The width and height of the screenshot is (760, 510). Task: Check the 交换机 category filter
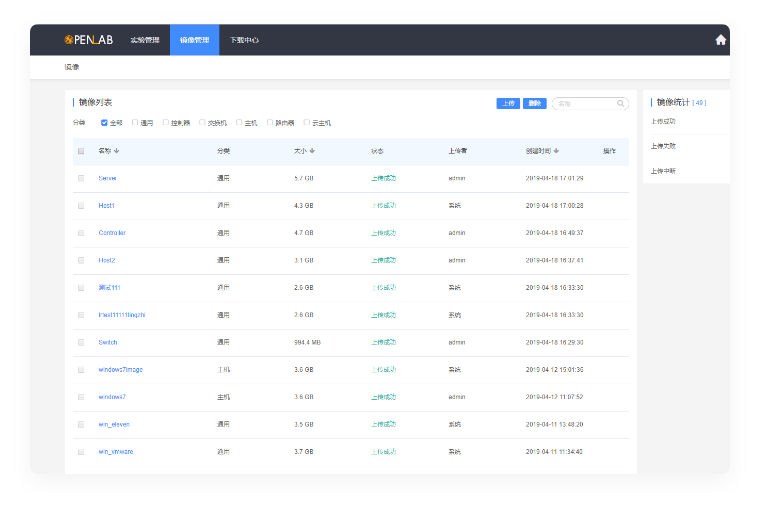tap(202, 123)
